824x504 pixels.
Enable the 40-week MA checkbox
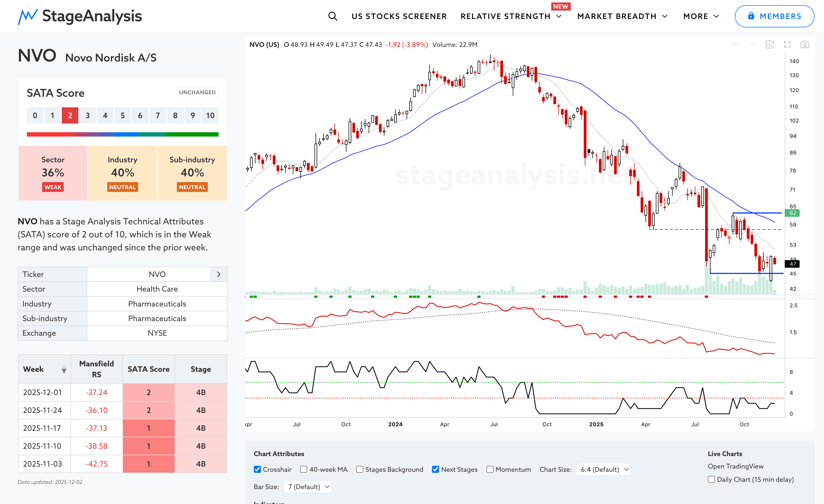304,469
